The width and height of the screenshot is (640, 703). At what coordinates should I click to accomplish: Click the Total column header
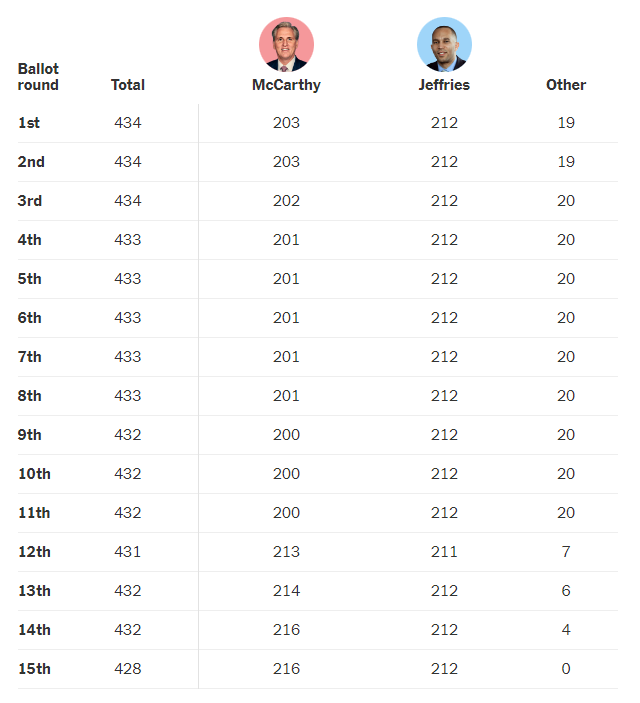point(128,85)
